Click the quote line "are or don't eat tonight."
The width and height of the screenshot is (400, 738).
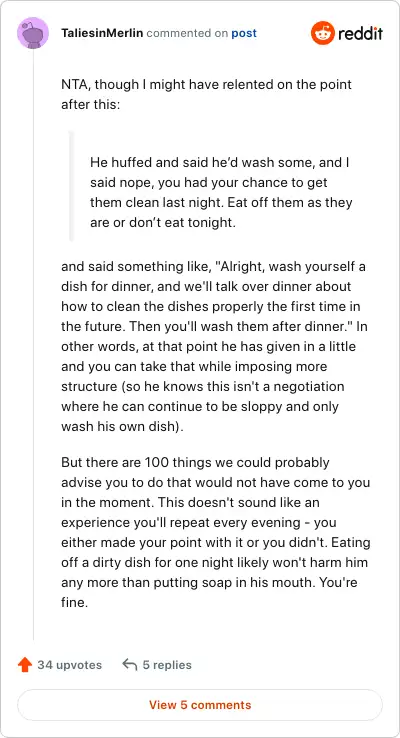(x=162, y=222)
